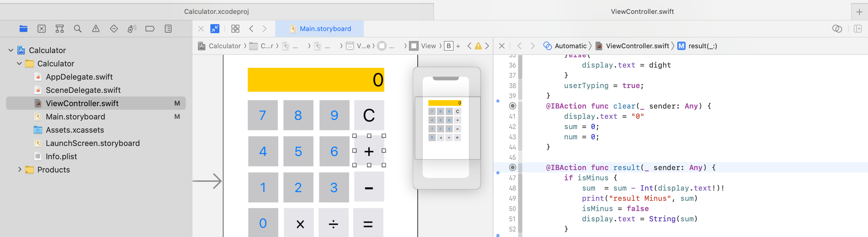Collapse the Calculator project root
The height and width of the screenshot is (237, 868).
click(11, 50)
